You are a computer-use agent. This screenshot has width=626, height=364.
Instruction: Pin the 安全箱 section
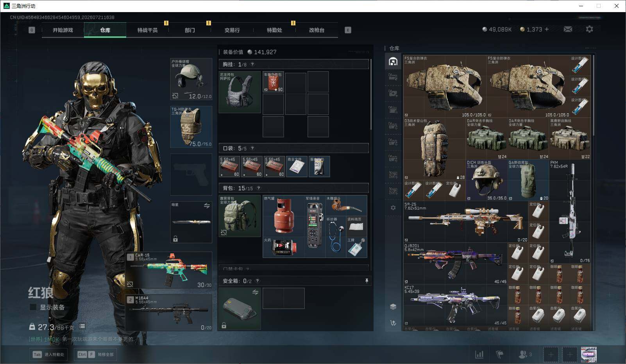[367, 281]
